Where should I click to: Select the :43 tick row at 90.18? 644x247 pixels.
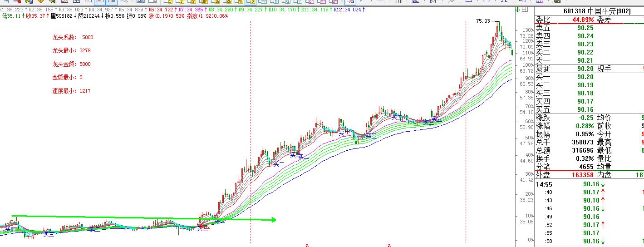[589, 200]
